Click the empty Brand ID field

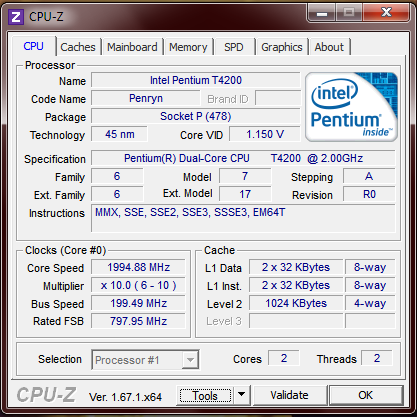coord(278,98)
